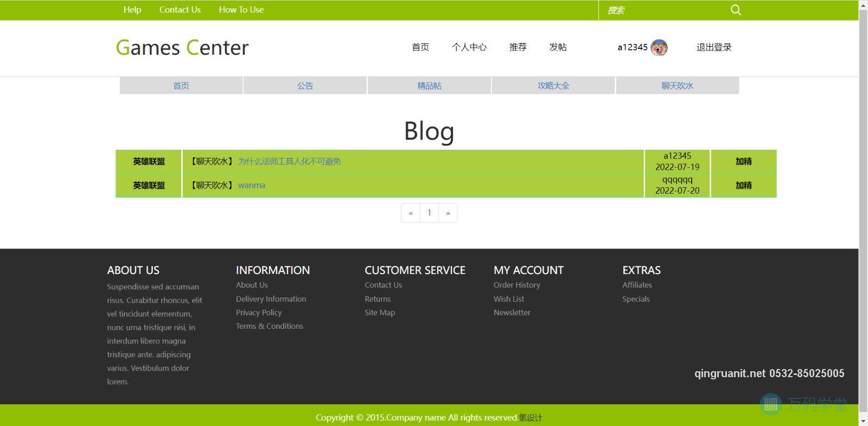This screenshot has width=868, height=426.
Task: Open Contact Us in top bar
Action: point(180,10)
